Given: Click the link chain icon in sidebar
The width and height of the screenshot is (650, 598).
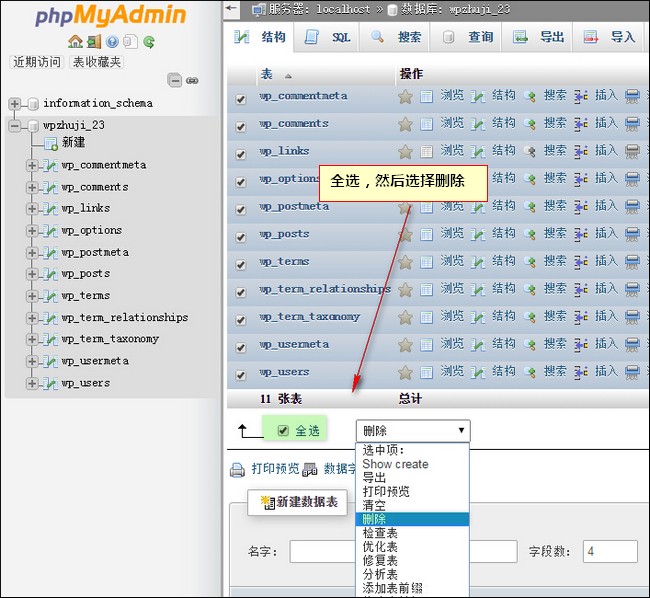Looking at the screenshot, I should coord(192,80).
